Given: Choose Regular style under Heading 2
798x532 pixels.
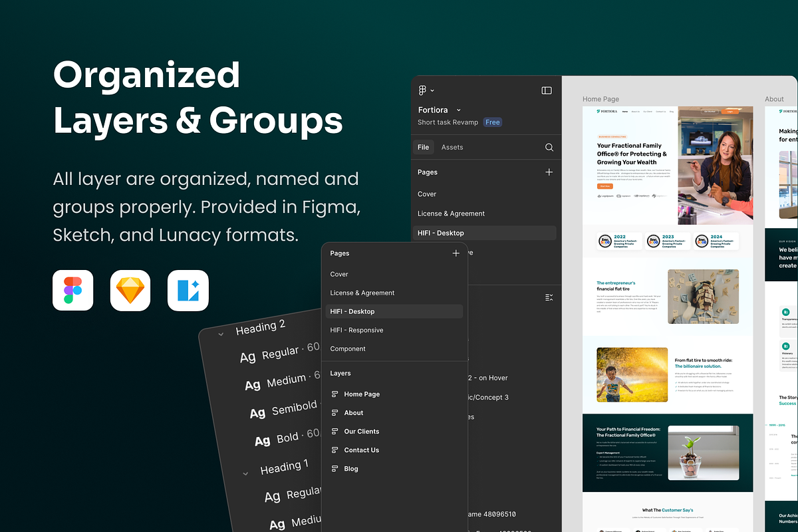Looking at the screenshot, I should click(279, 353).
